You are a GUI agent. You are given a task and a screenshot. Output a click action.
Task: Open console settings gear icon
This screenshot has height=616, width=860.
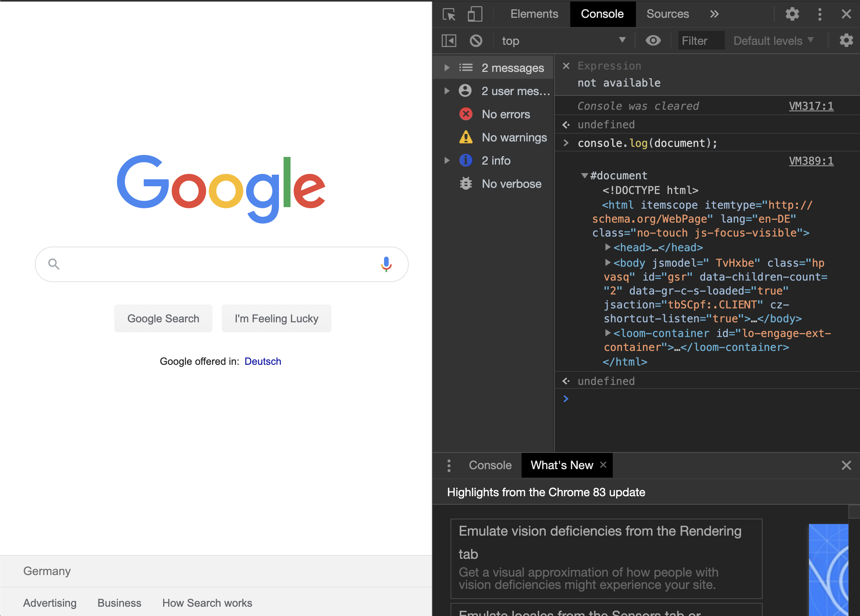coord(846,41)
